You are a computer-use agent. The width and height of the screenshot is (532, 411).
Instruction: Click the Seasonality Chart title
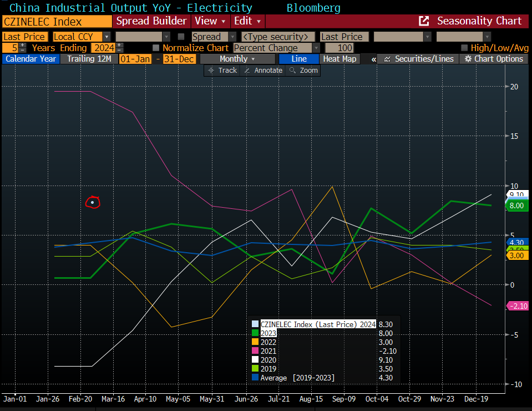coord(479,21)
